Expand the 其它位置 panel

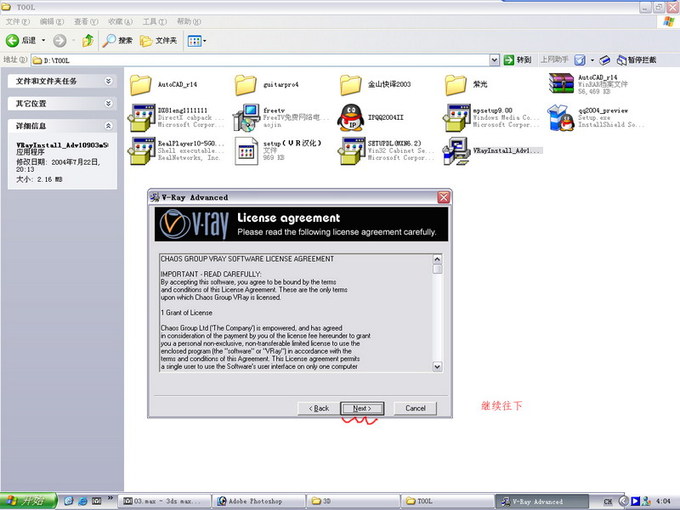(x=108, y=103)
